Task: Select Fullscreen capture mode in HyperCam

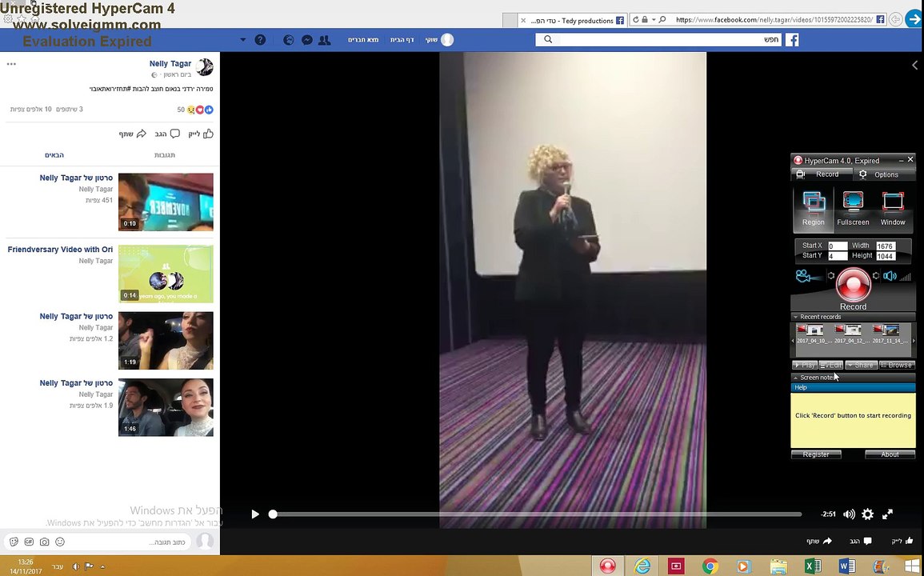Action: point(853,209)
